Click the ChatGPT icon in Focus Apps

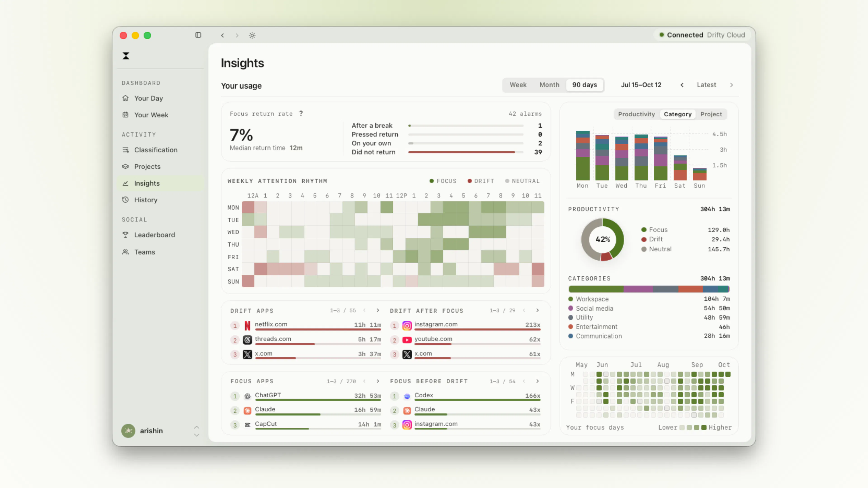coord(247,396)
